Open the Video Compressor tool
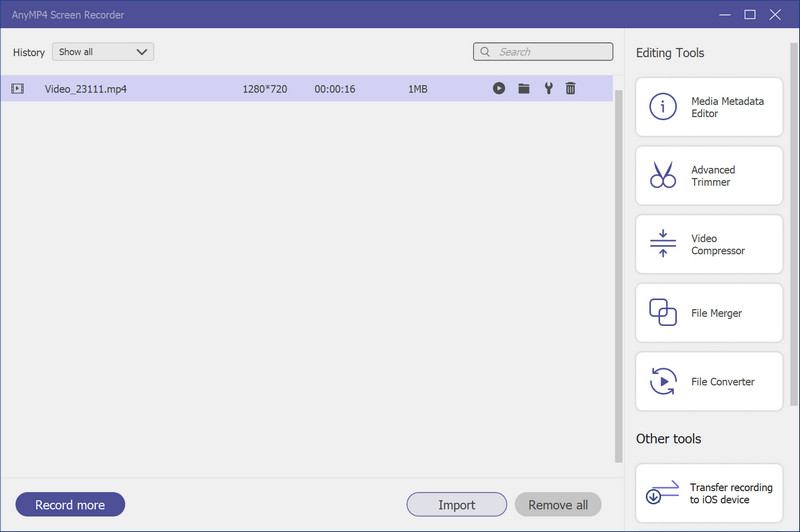This screenshot has width=800, height=532. point(709,245)
